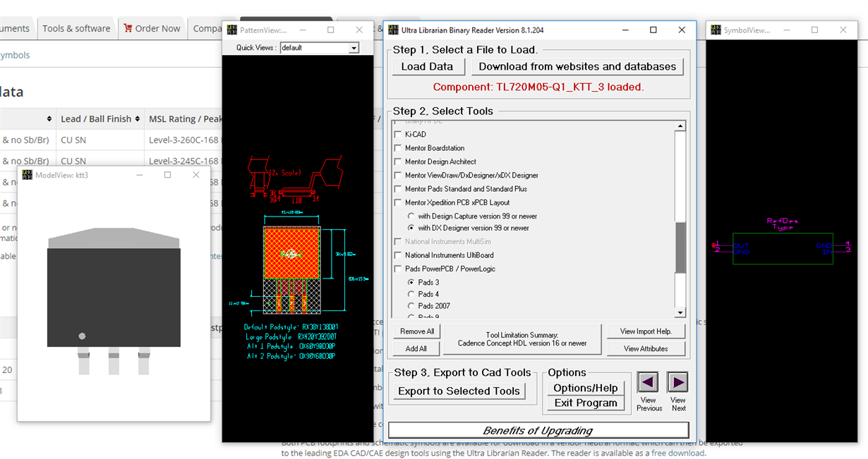868x459 pixels.
Task: Enable Pads PowerPCB / PowerLogic checkbox
Action: click(x=398, y=269)
